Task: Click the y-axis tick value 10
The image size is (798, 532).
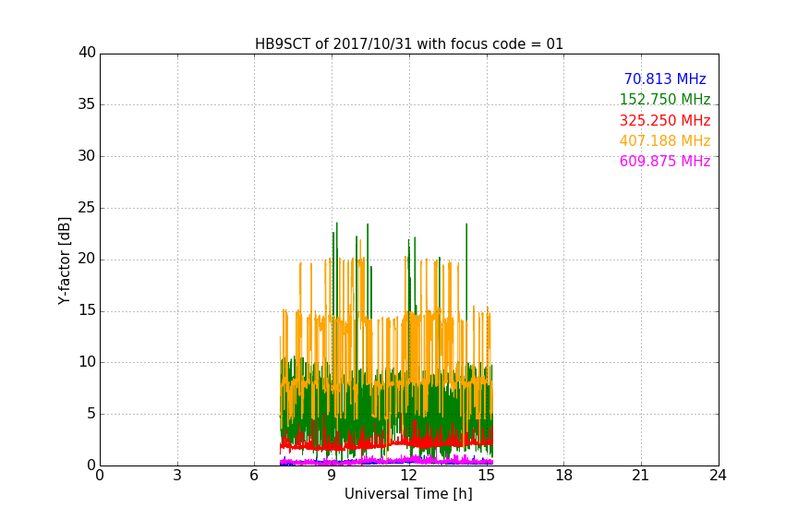Action: (87, 362)
